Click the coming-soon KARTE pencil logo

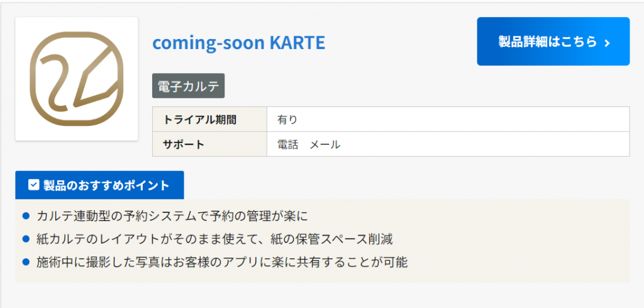coord(76,79)
